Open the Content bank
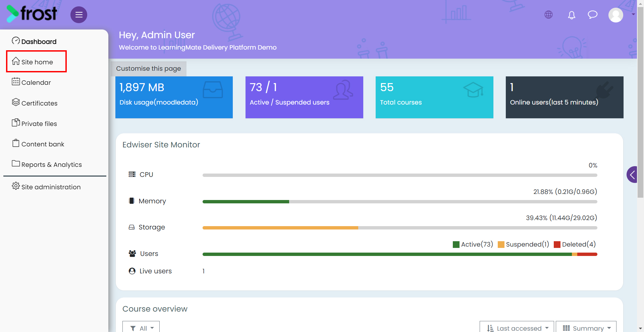The width and height of the screenshot is (644, 332). point(38,144)
